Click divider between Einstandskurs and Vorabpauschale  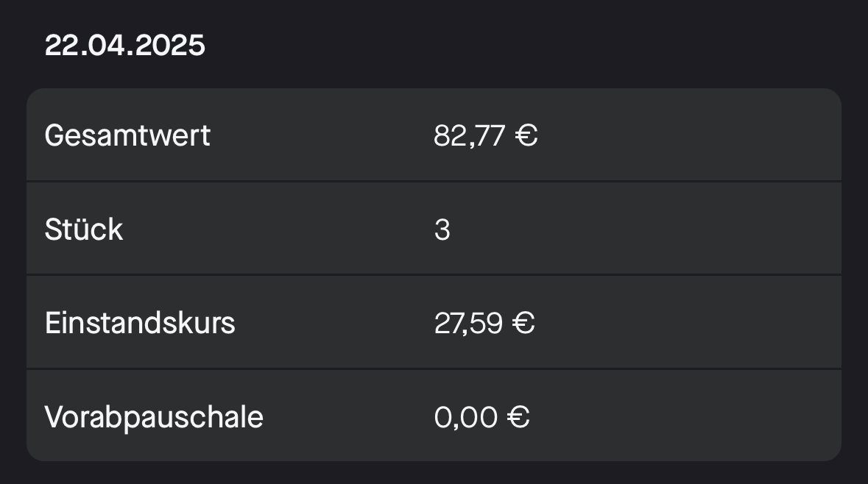tap(434, 369)
